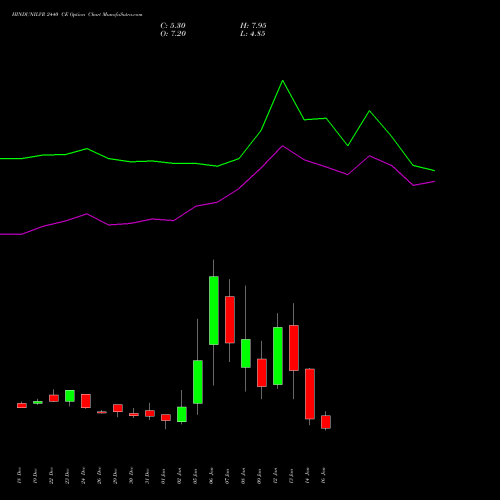Select the 30 Dec date label
The width and height of the screenshot is (500, 500).
click(131, 476)
